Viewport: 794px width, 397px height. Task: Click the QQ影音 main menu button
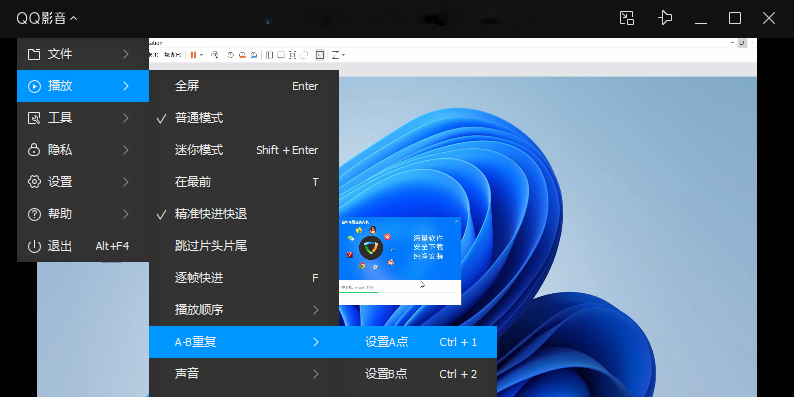click(x=47, y=19)
